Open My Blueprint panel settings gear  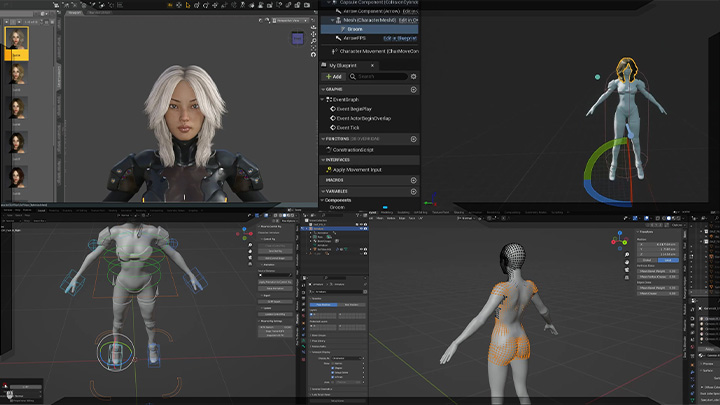click(414, 77)
